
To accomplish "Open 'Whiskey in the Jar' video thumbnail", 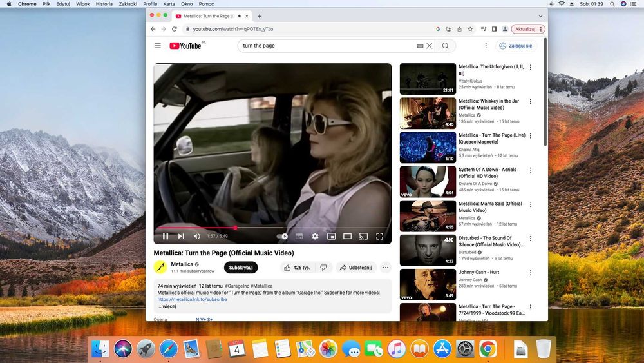I will pyautogui.click(x=428, y=113).
